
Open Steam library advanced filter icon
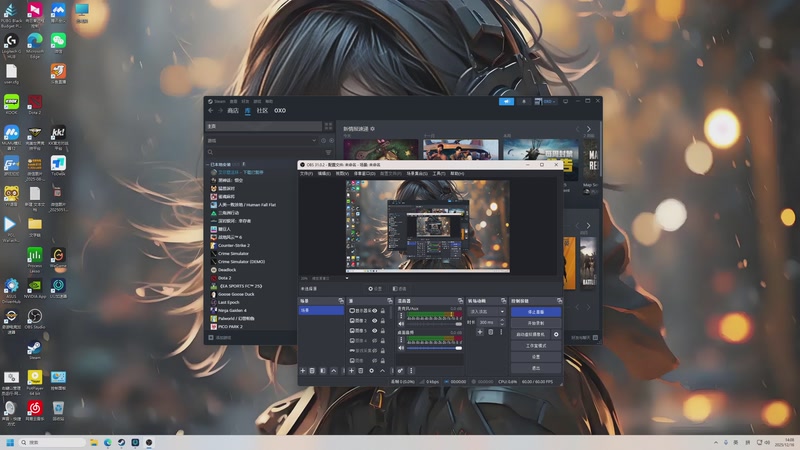click(328, 152)
